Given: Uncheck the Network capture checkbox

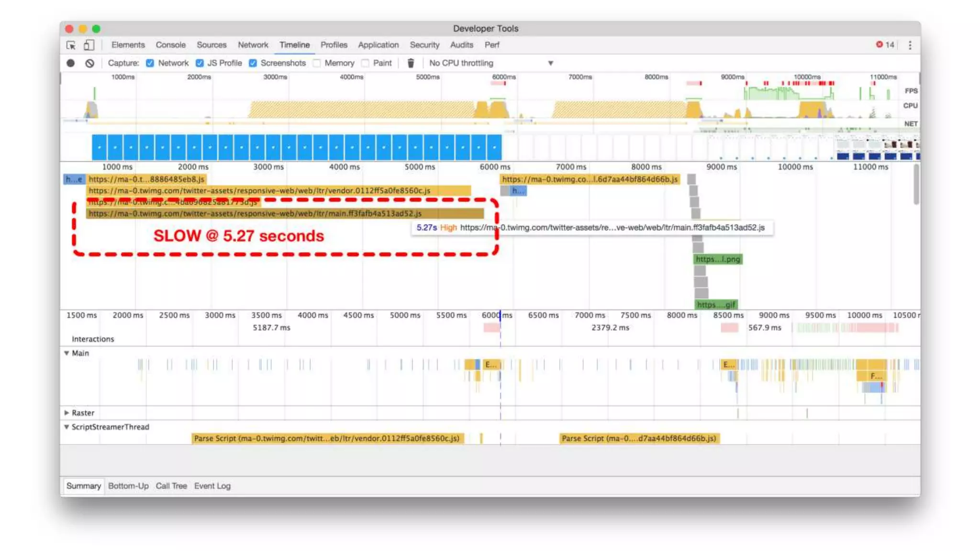Looking at the screenshot, I should [150, 63].
